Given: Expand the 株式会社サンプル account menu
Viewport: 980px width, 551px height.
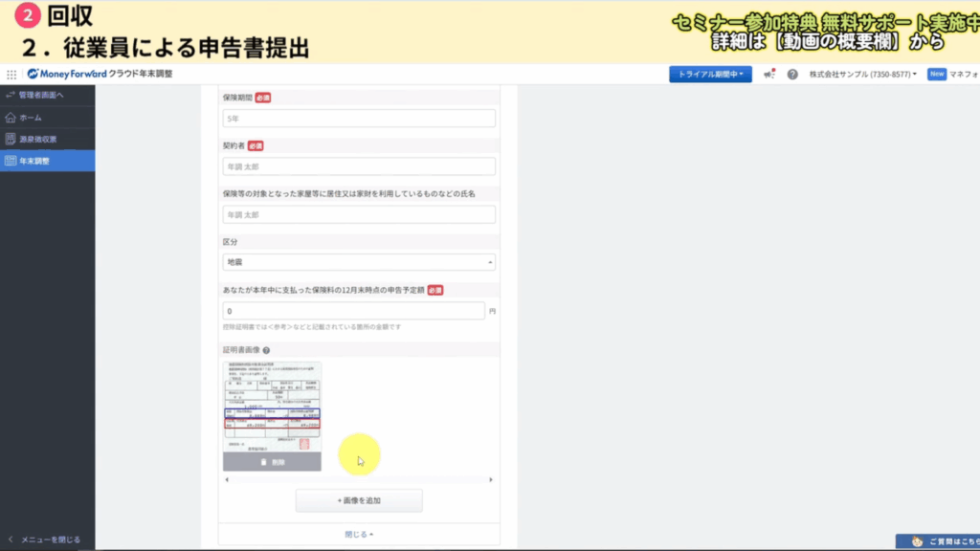Looking at the screenshot, I should (x=862, y=74).
